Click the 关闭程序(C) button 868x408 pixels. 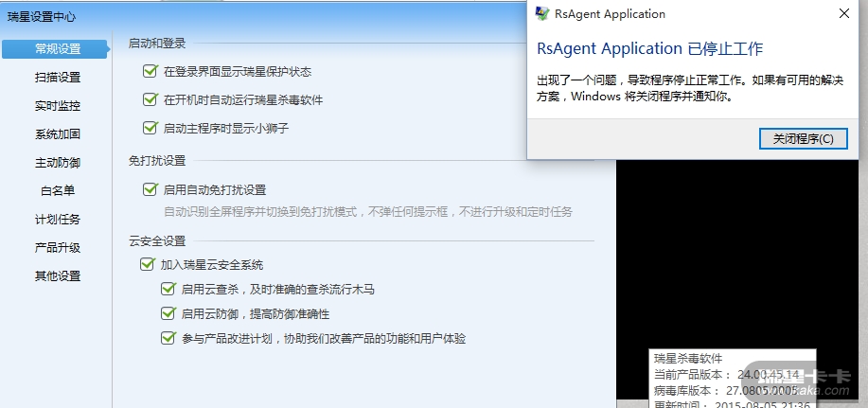coord(803,138)
